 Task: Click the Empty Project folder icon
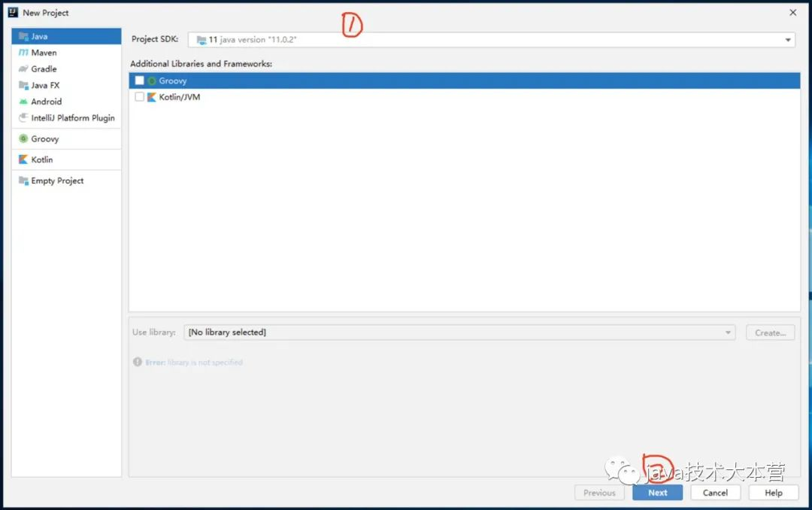pyautogui.click(x=24, y=181)
